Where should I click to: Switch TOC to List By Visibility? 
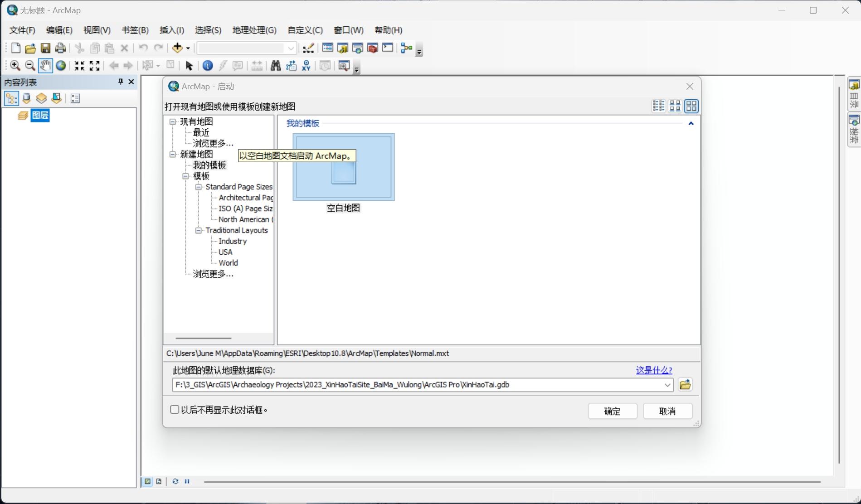click(42, 98)
